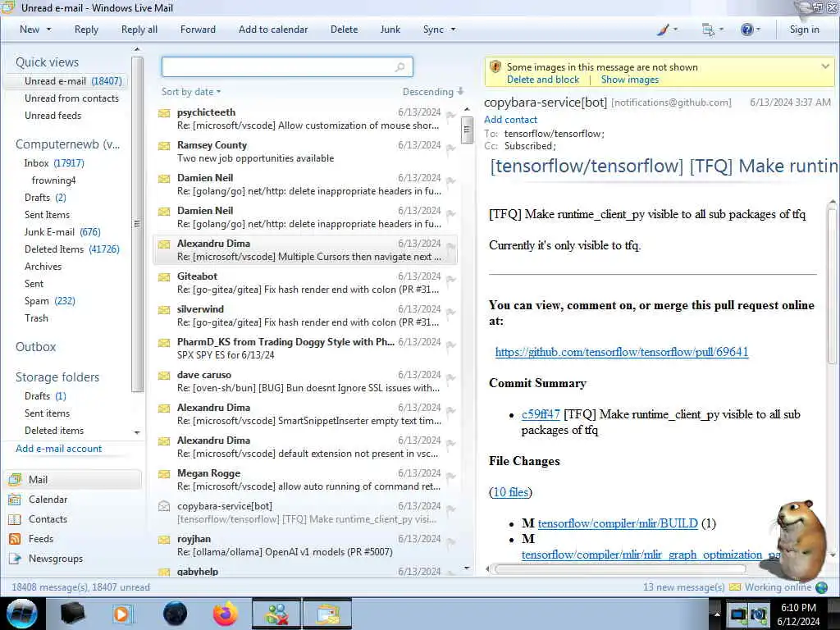This screenshot has height=630, width=840.
Task: Open Windows Live Messenger taskbar button
Action: pos(276,614)
